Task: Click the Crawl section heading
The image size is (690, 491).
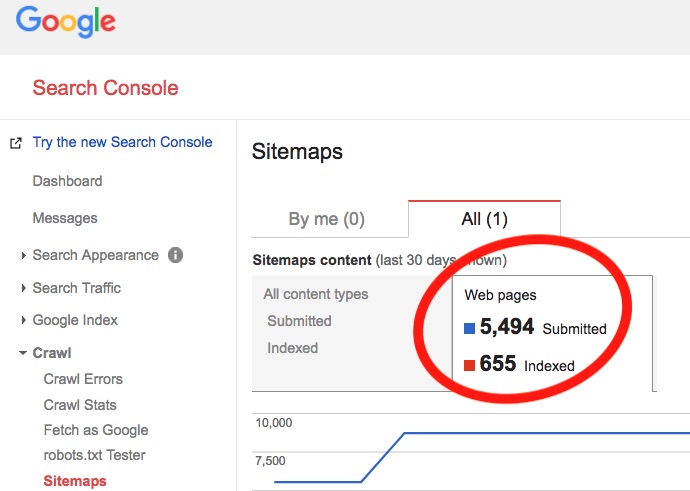Action: coord(52,353)
